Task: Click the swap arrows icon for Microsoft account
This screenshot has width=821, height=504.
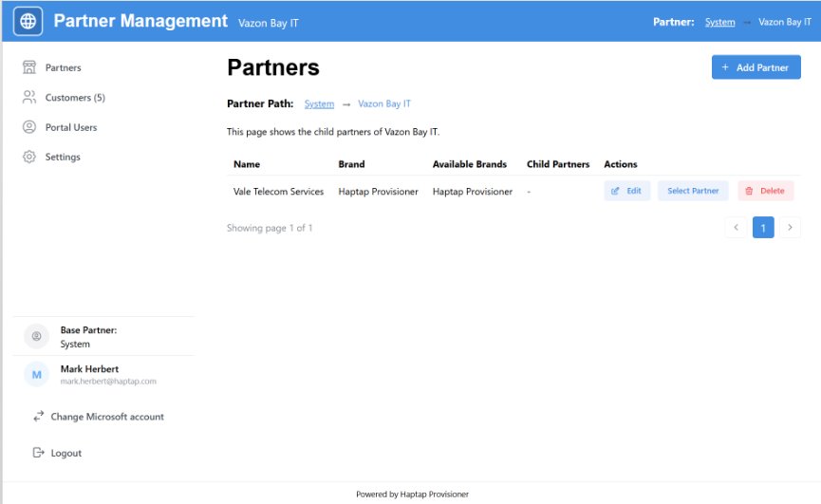Action: click(39, 417)
